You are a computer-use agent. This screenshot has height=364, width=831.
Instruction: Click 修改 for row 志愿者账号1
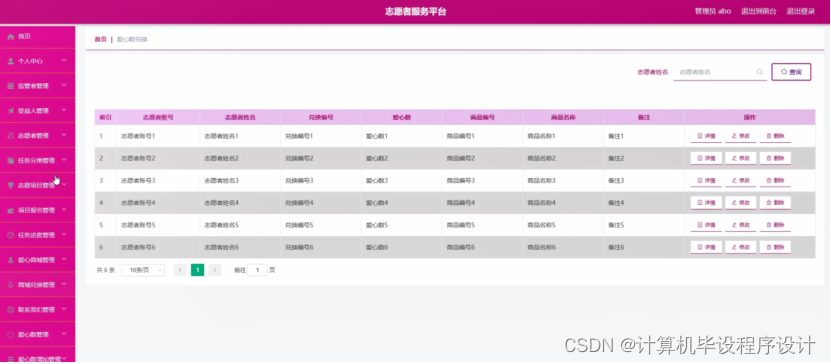[740, 136]
